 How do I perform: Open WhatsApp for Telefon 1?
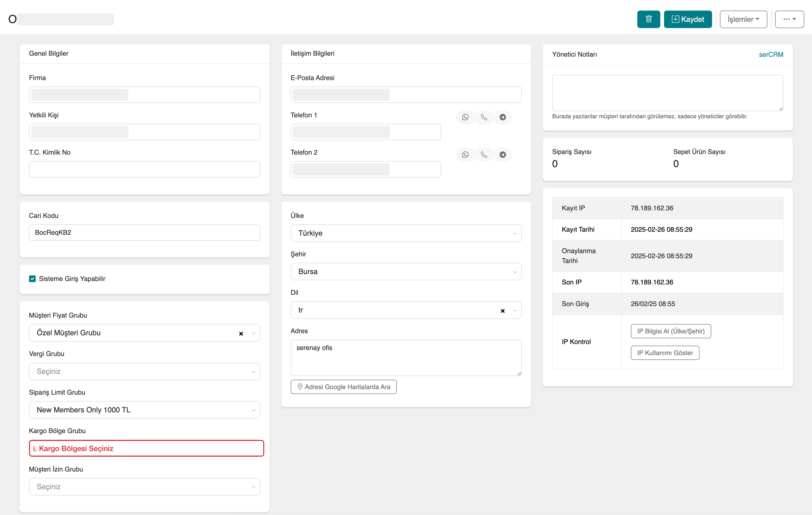point(465,117)
